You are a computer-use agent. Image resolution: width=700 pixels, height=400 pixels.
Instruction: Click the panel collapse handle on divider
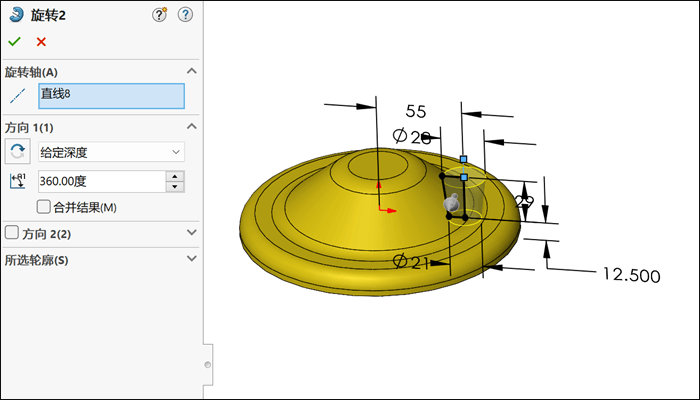click(208, 365)
